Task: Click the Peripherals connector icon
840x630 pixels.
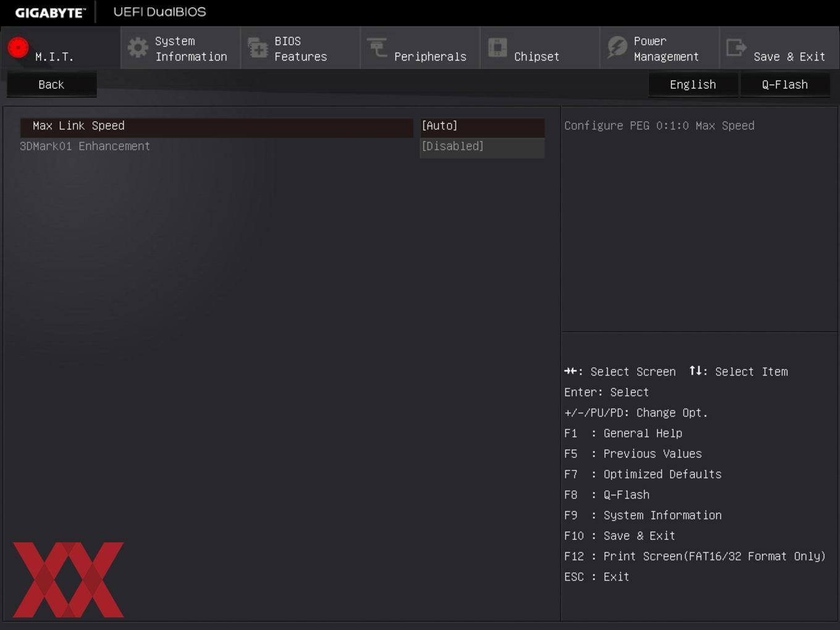Action: pos(377,48)
